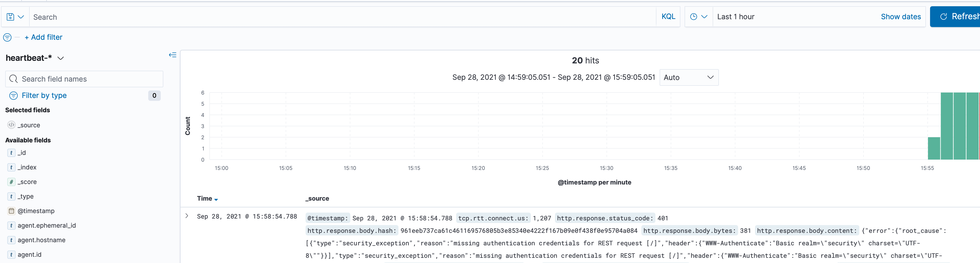
Task: Toggle the KQL query language switcher
Action: tap(668, 17)
